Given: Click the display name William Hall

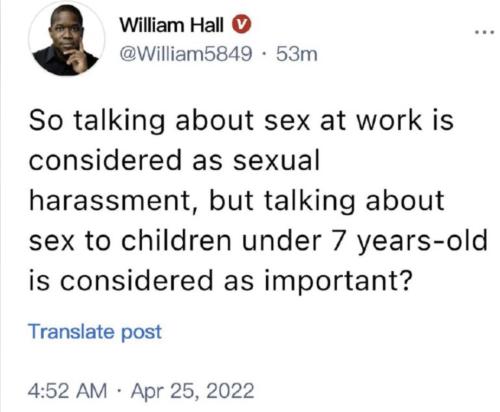Looking at the screenshot, I should pyautogui.click(x=172, y=25).
